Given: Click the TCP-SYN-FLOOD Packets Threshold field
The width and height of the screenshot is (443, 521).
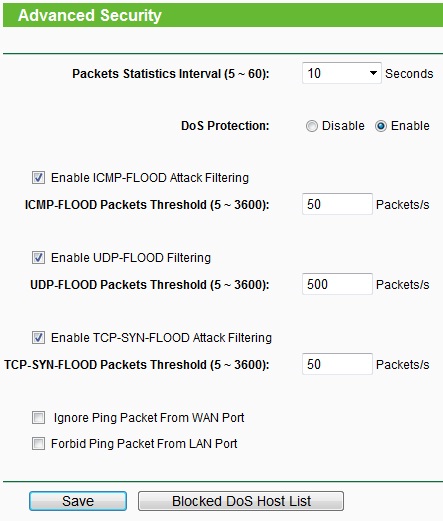Looking at the screenshot, I should [337, 364].
